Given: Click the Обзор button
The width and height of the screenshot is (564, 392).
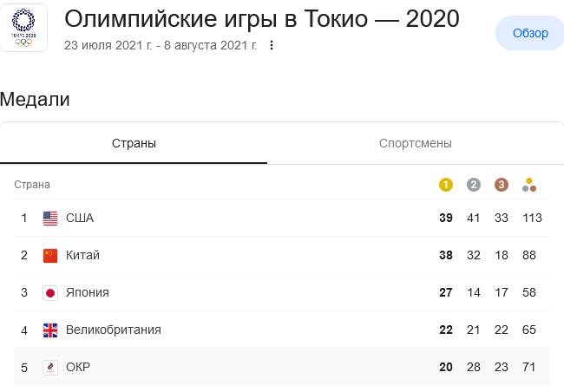Looking at the screenshot, I should 530,33.
